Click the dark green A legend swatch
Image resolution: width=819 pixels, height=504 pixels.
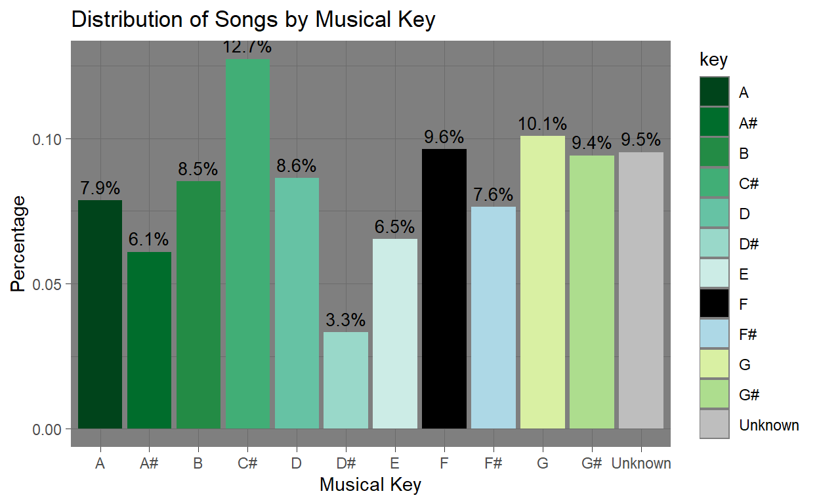[714, 93]
